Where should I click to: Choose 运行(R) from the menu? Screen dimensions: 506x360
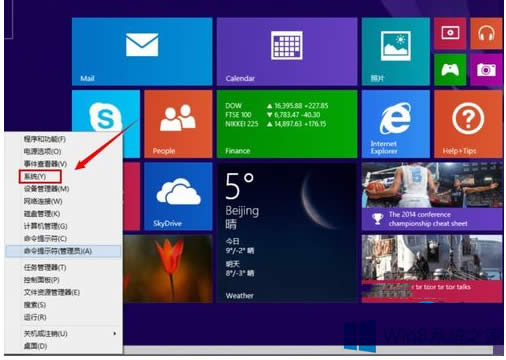pos(63,317)
